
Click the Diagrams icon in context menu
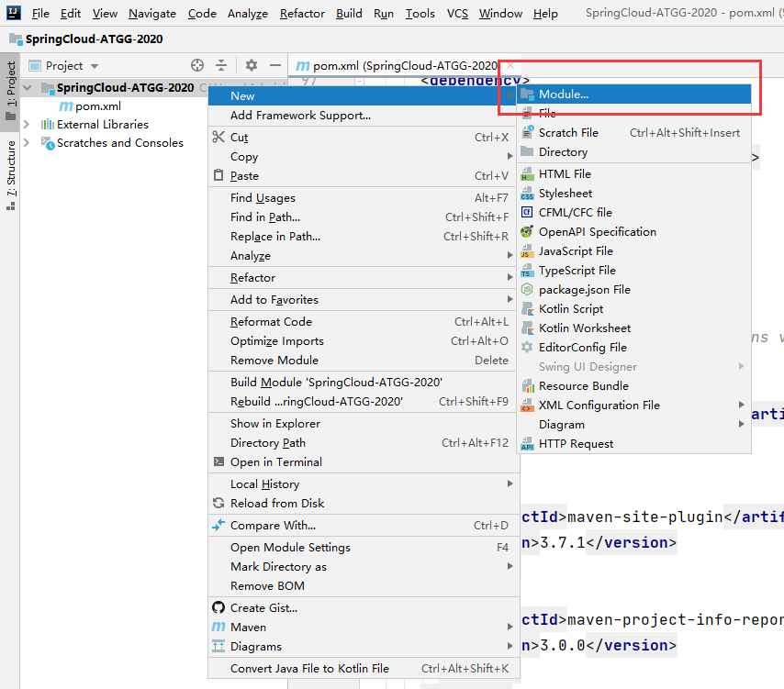218,646
